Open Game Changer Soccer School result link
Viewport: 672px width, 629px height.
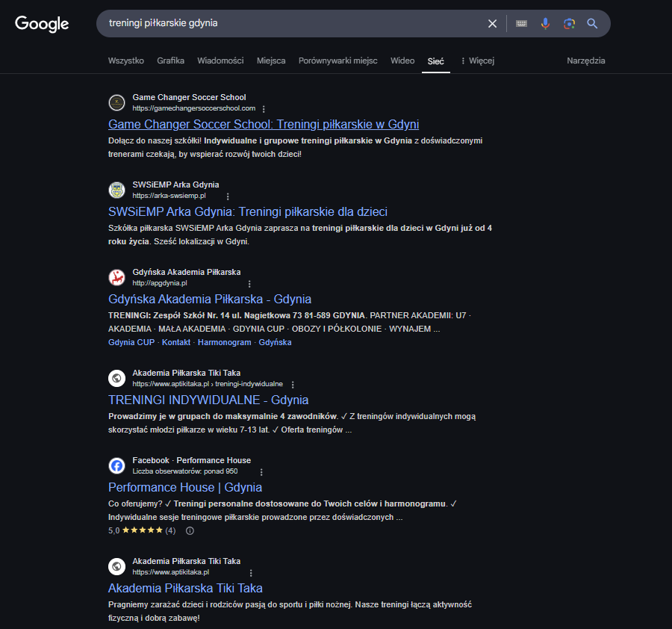pos(264,124)
